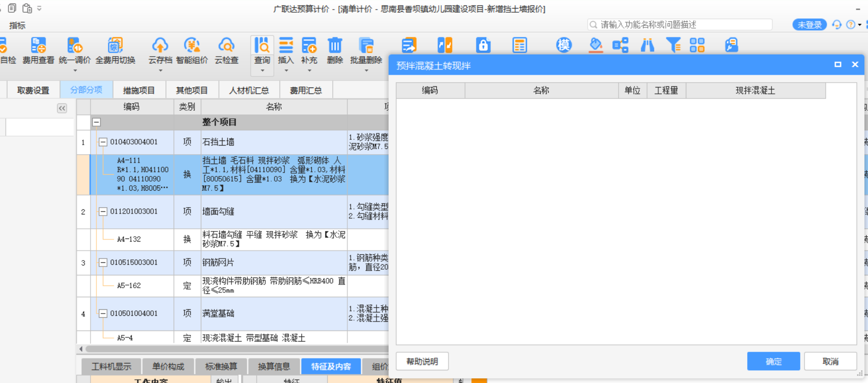
Task: Collapse item 011201003001 墙面勾缝
Action: click(x=103, y=211)
